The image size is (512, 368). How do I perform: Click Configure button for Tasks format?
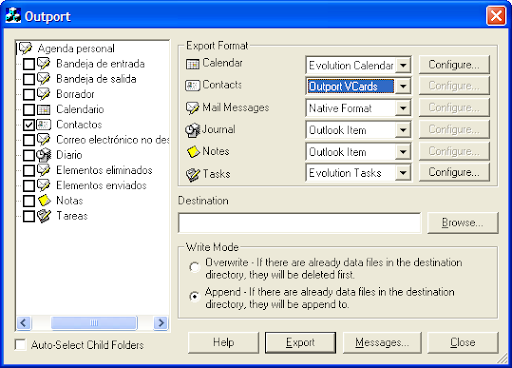(454, 172)
